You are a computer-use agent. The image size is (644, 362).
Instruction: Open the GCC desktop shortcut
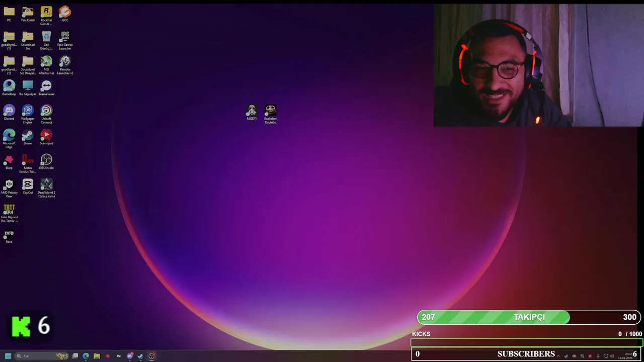(x=65, y=14)
